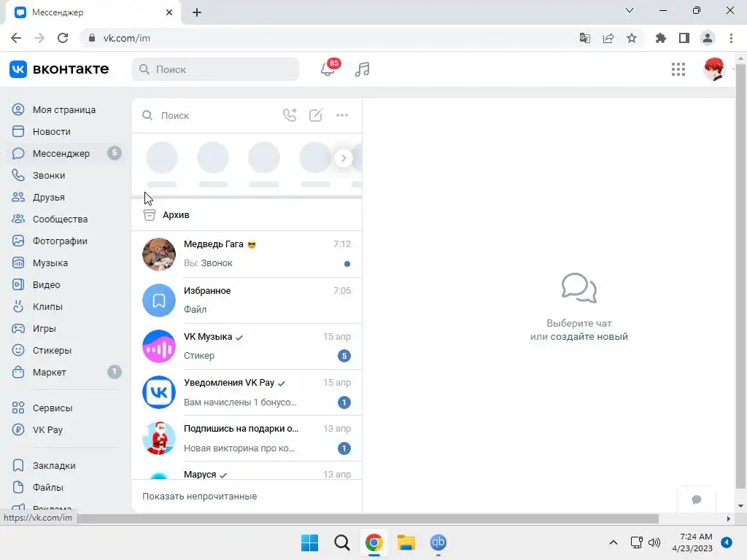Open qBittorrent from the taskbar
747x560 pixels.
click(x=438, y=542)
